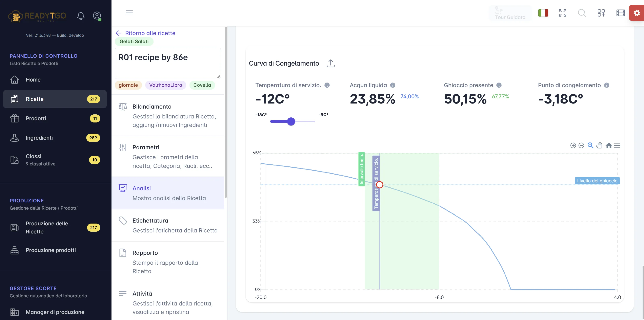Screen dimensions: 644x320
Task: Click the film strip icon in the header
Action: (x=621, y=13)
